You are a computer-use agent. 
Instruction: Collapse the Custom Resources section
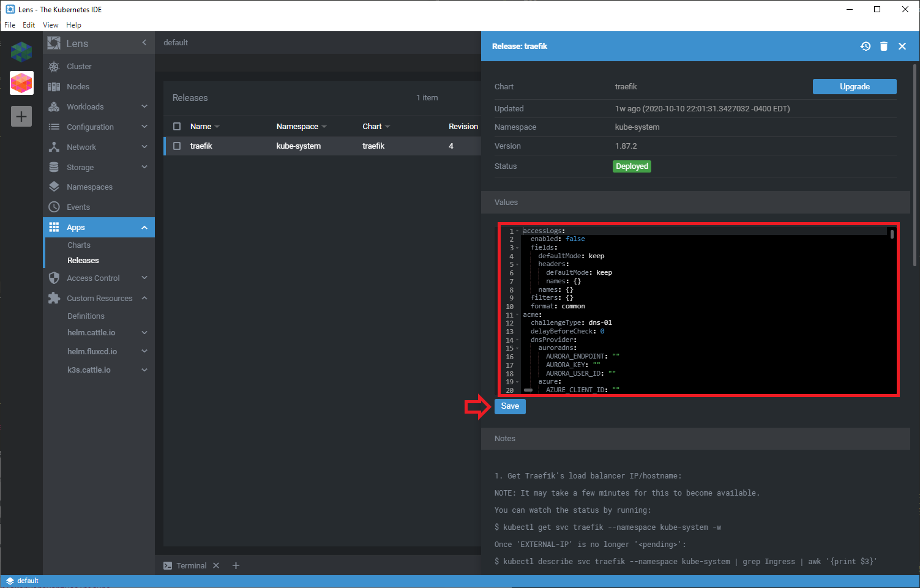tap(144, 299)
